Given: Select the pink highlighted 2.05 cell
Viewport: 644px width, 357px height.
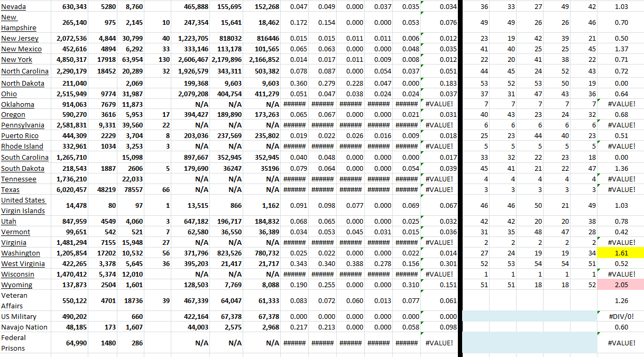Looking at the screenshot, I should (x=621, y=285).
